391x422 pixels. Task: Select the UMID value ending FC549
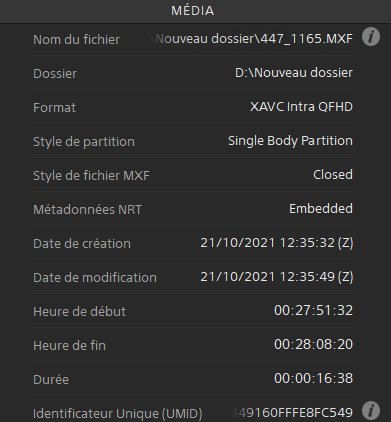[x=292, y=413]
